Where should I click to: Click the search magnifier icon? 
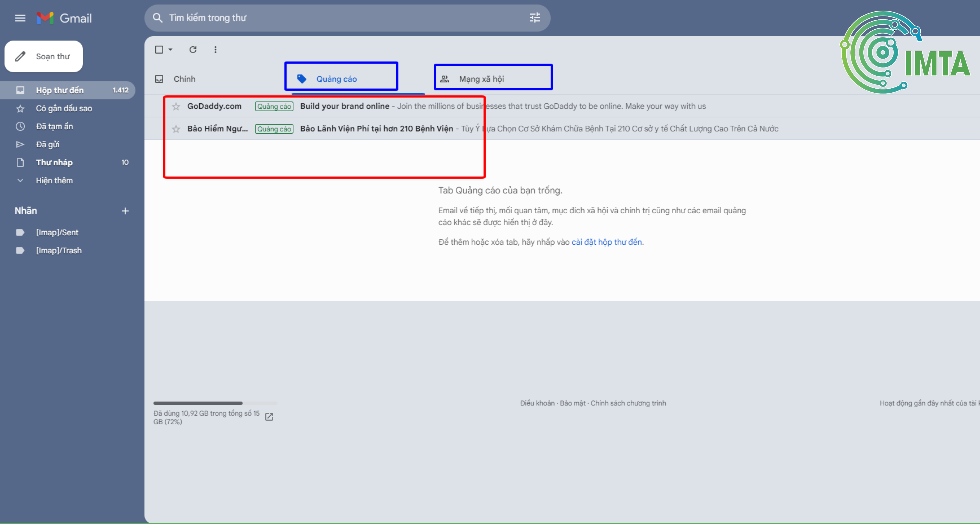pos(158,18)
